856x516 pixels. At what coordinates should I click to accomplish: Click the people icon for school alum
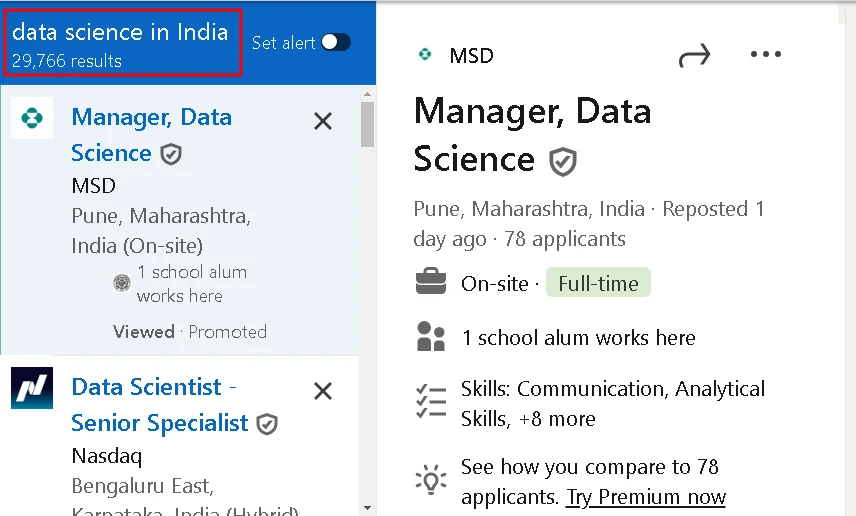click(431, 336)
